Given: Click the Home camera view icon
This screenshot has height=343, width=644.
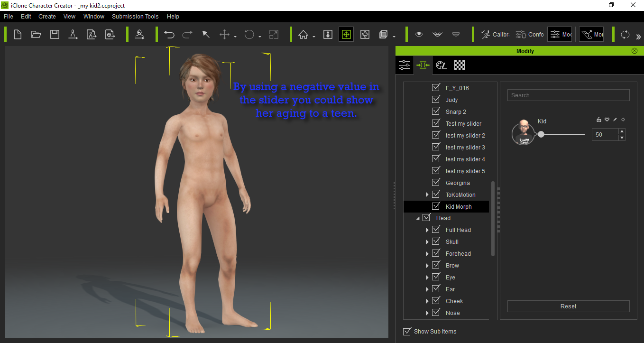Looking at the screenshot, I should point(303,34).
